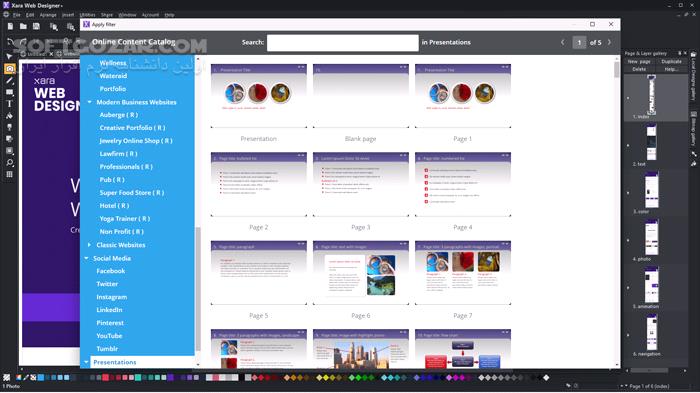This screenshot has width=700, height=393.
Task: Pick the red colour swatch on colour line
Action: tap(106, 378)
